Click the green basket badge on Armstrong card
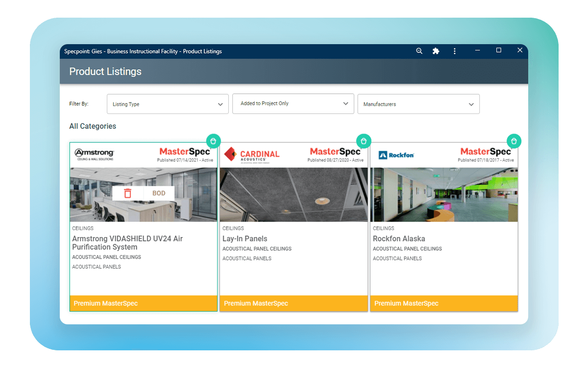 click(x=213, y=141)
